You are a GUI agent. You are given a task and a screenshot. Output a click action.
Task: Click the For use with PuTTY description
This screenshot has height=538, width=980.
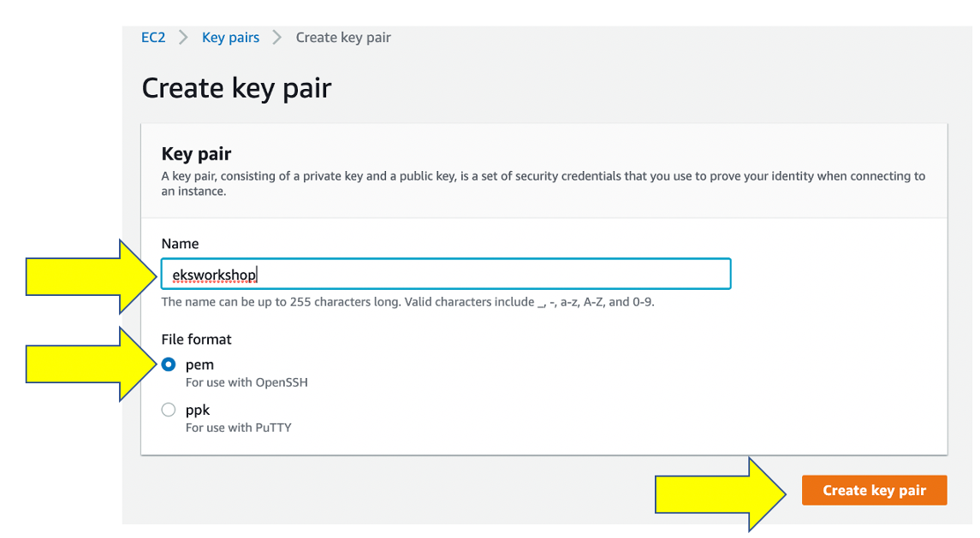239,428
